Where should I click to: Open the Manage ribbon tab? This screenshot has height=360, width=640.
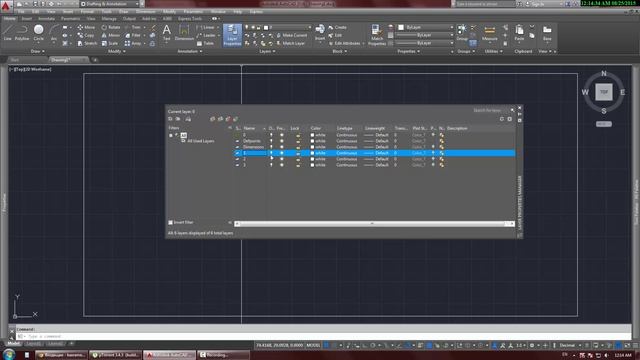(x=109, y=18)
